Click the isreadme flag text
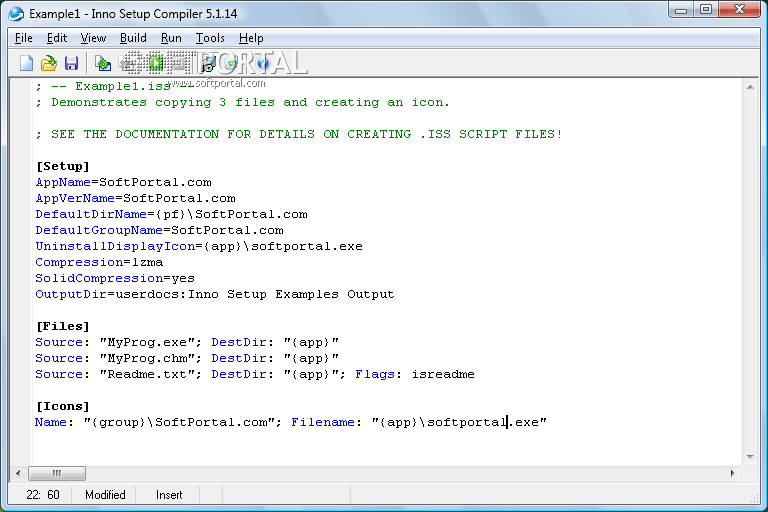768x512 pixels. 443,374
